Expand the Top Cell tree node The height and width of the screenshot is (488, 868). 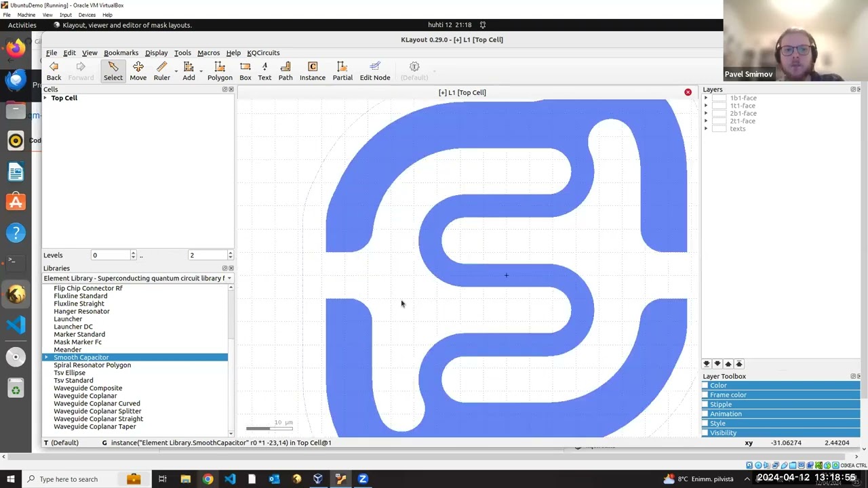click(x=45, y=98)
